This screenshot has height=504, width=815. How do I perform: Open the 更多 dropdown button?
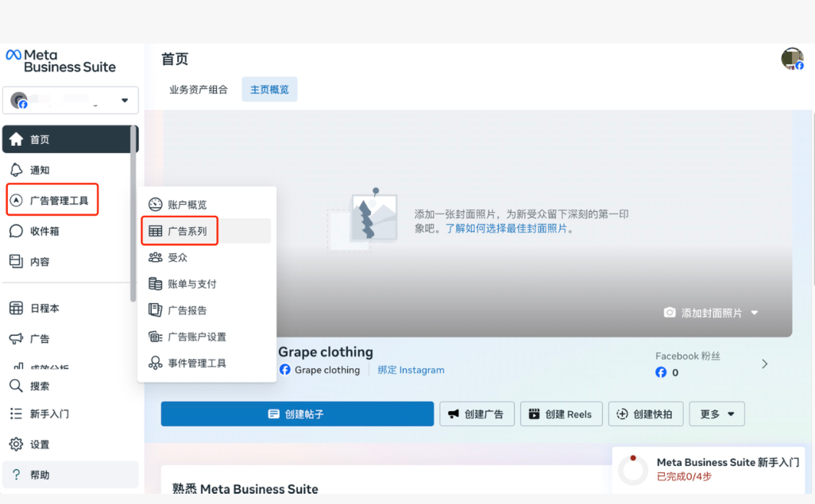717,414
